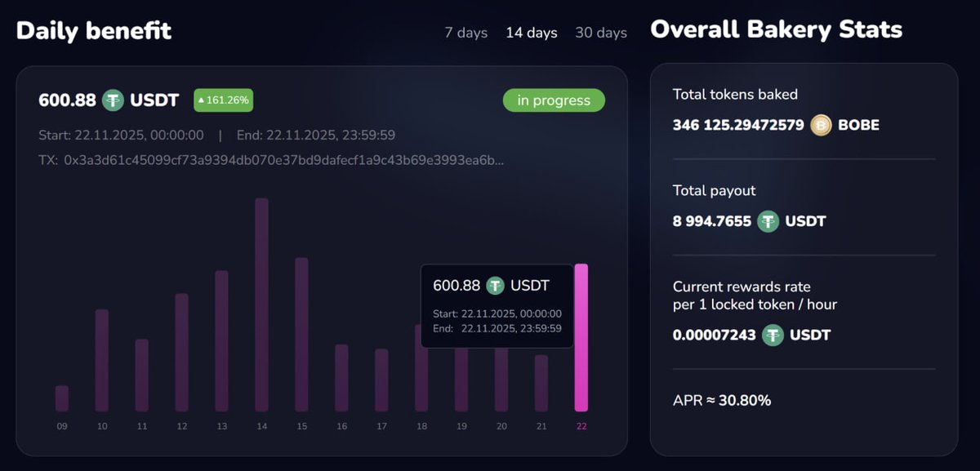Image resolution: width=980 pixels, height=471 pixels.
Task: Click the day 09 axis label
Action: [61, 425]
